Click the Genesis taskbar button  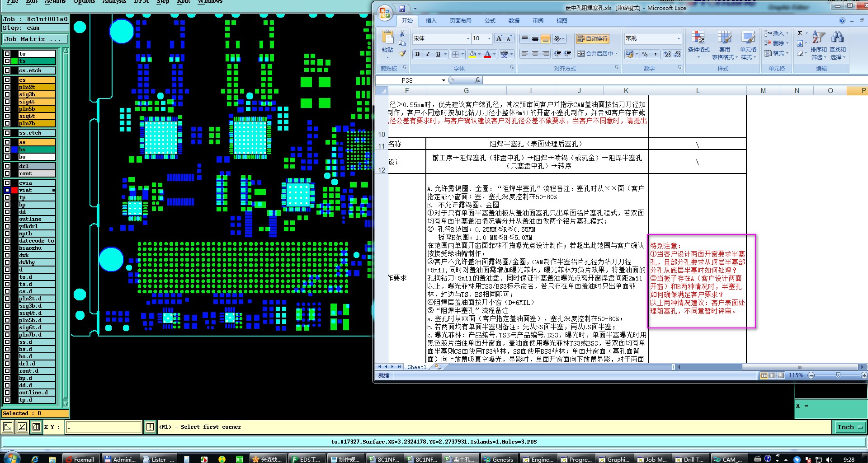click(499, 459)
